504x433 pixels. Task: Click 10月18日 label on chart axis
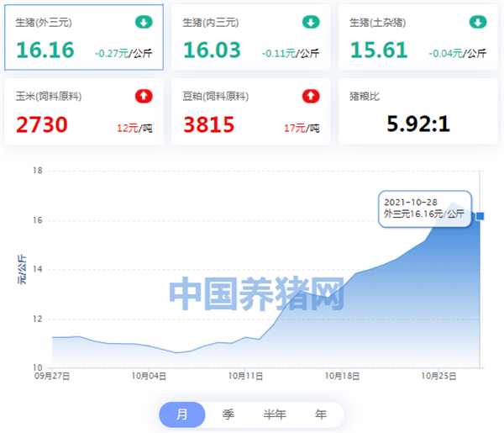(343, 377)
